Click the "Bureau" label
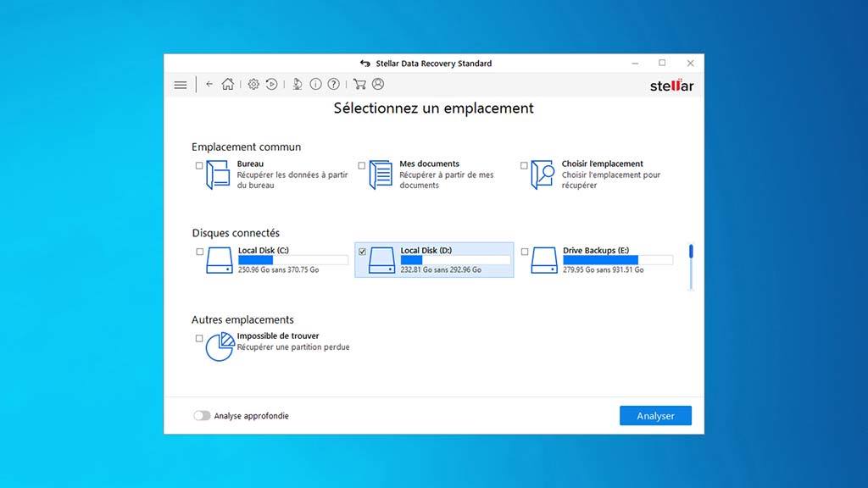 (x=250, y=164)
